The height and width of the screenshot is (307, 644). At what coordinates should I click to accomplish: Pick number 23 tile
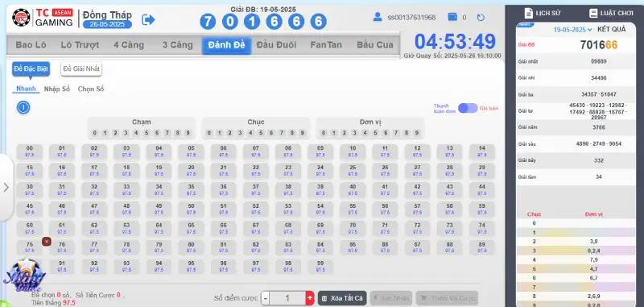click(x=288, y=171)
